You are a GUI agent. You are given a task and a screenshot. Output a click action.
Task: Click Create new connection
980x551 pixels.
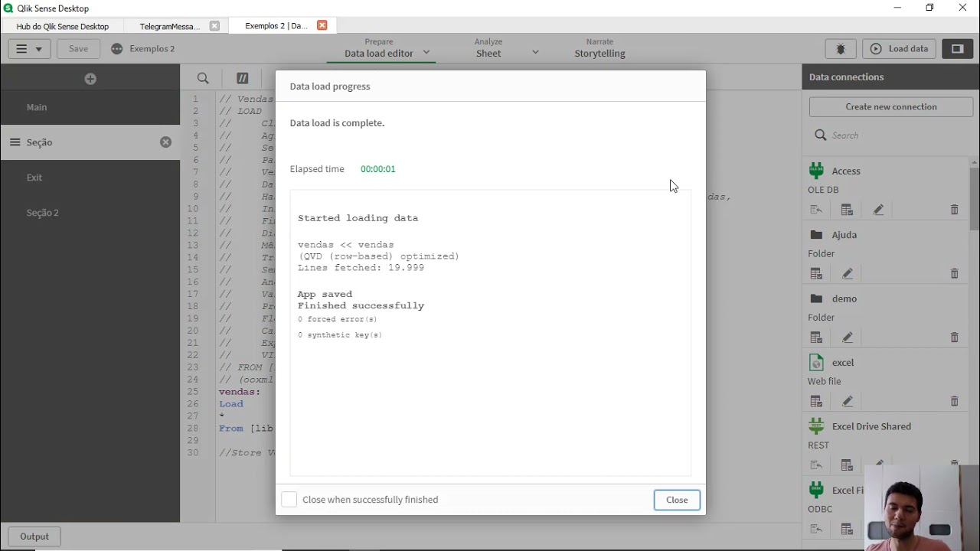tap(891, 106)
